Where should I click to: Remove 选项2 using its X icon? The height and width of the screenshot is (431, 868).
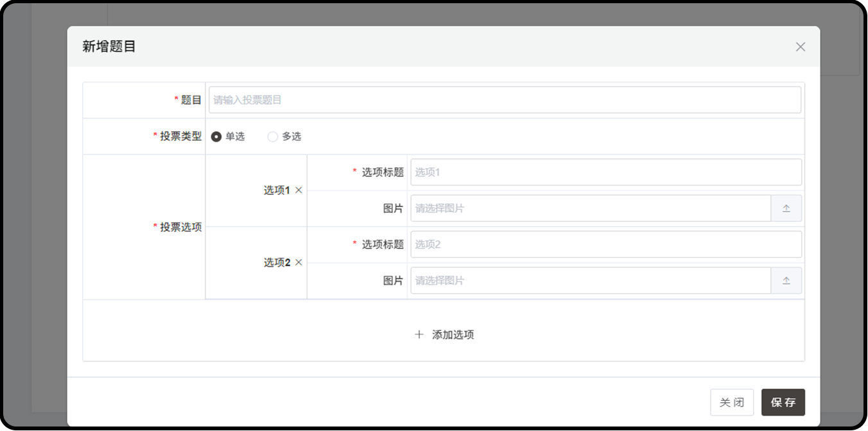pyautogui.click(x=299, y=262)
